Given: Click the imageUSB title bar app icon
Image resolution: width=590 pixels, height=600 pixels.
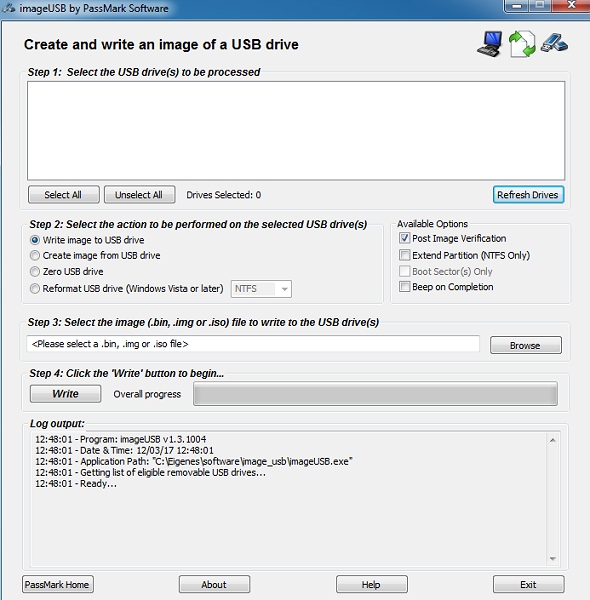Looking at the screenshot, I should (x=8, y=8).
